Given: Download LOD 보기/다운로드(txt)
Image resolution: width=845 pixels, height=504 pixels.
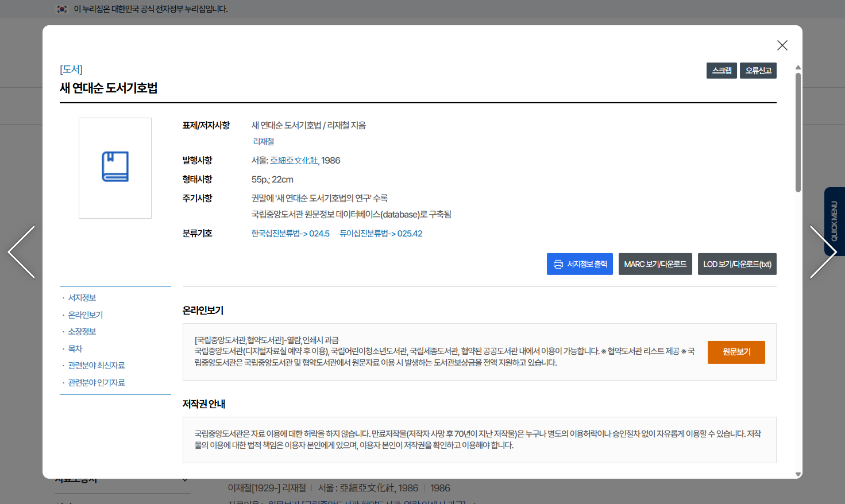Looking at the screenshot, I should 736,264.
